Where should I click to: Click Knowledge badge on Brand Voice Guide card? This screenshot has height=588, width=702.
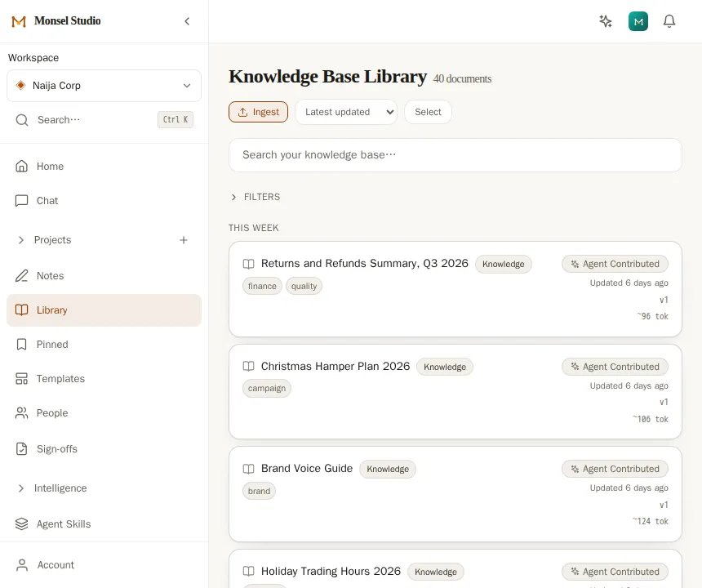click(x=388, y=469)
